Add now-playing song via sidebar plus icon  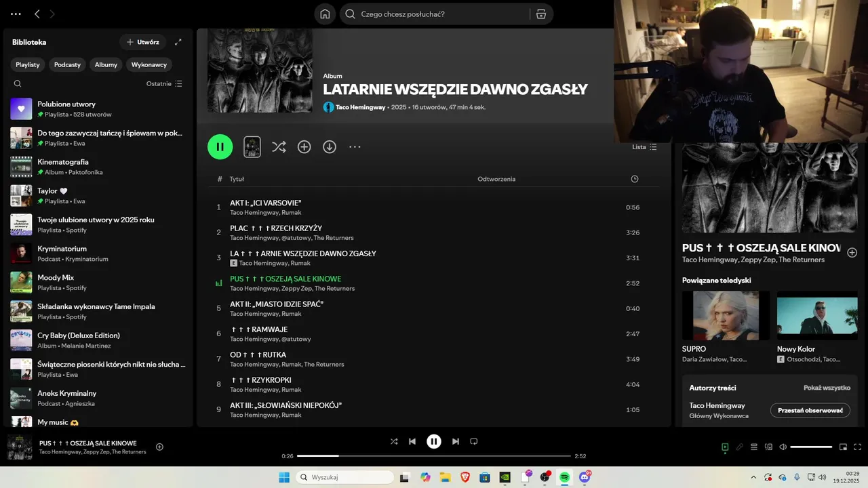click(852, 252)
